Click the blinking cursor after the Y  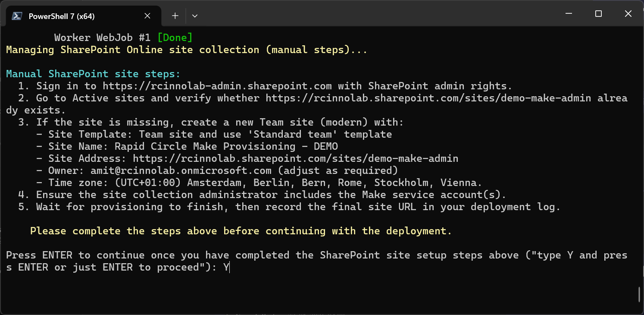(230, 267)
